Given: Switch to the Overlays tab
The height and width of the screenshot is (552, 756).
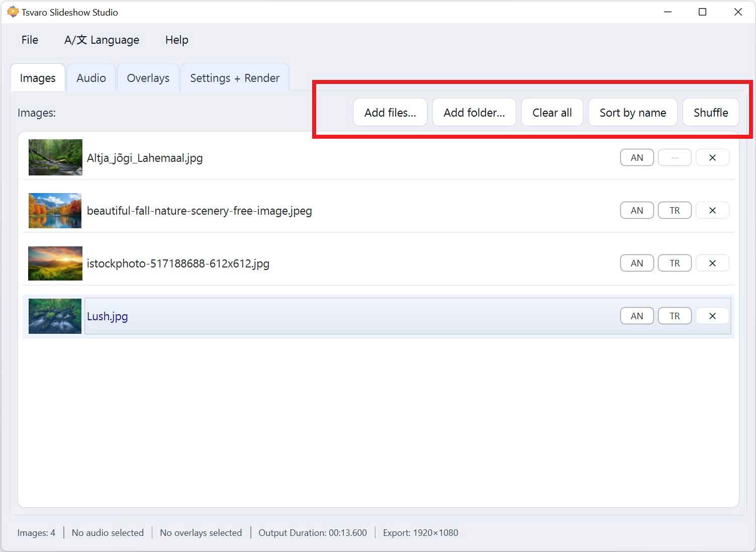Looking at the screenshot, I should [x=148, y=78].
